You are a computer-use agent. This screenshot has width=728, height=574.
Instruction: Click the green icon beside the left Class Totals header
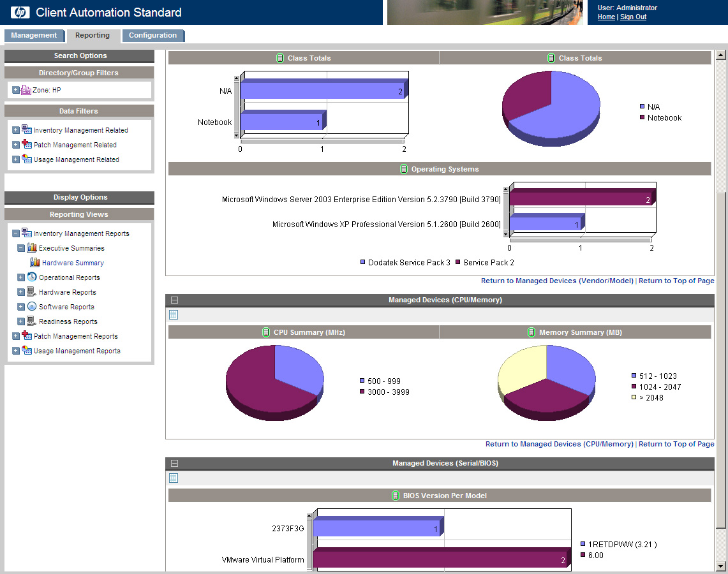tap(280, 58)
